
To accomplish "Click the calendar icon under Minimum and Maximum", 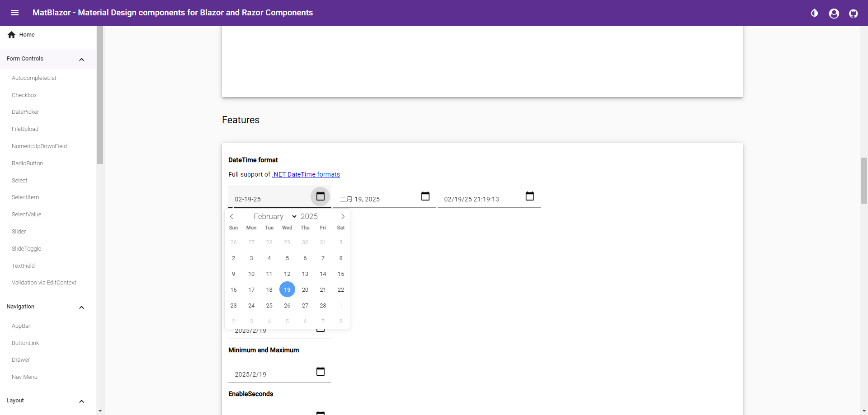I will (x=321, y=371).
